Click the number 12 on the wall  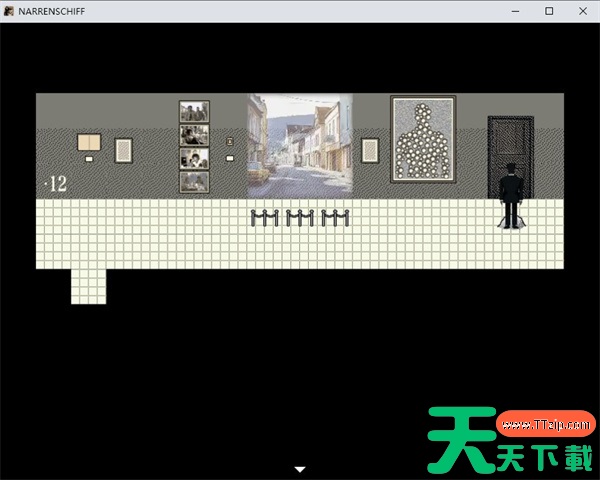click(56, 183)
